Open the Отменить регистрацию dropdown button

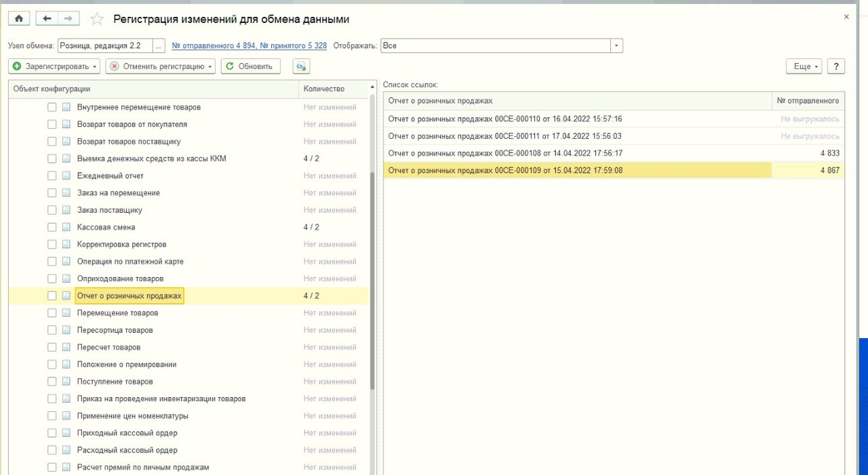pyautogui.click(x=161, y=66)
